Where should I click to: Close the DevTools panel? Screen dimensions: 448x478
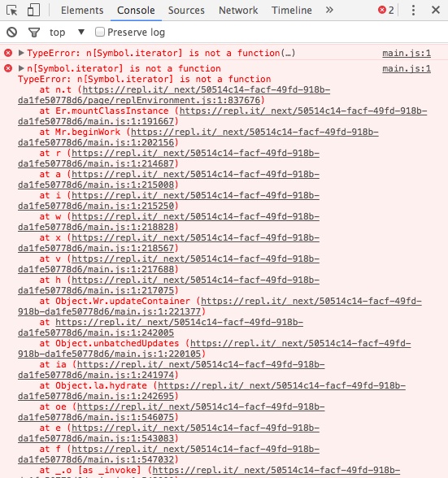click(436, 10)
